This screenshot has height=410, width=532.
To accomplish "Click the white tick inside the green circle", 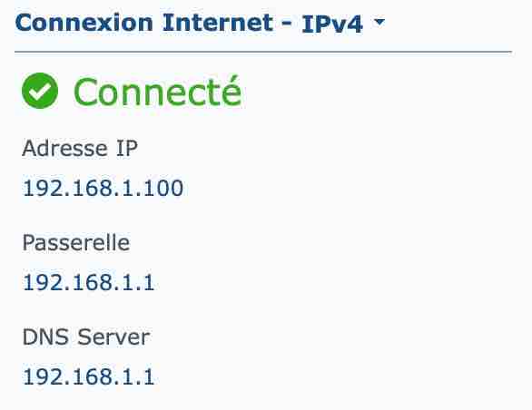I will tap(39, 91).
